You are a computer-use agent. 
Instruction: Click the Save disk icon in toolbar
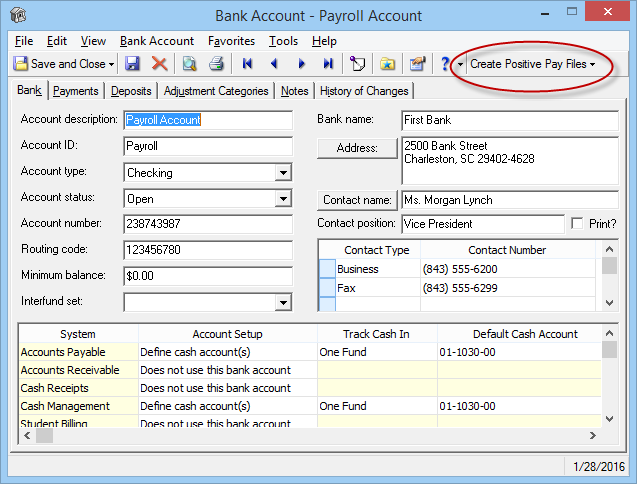133,64
